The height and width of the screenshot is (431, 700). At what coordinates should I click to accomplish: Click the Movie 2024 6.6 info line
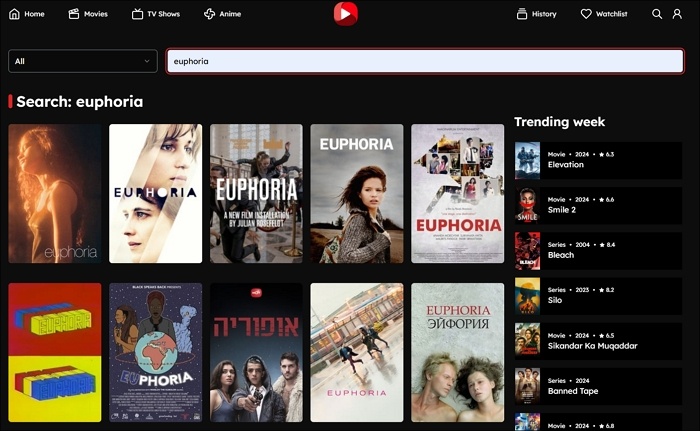pyautogui.click(x=581, y=200)
